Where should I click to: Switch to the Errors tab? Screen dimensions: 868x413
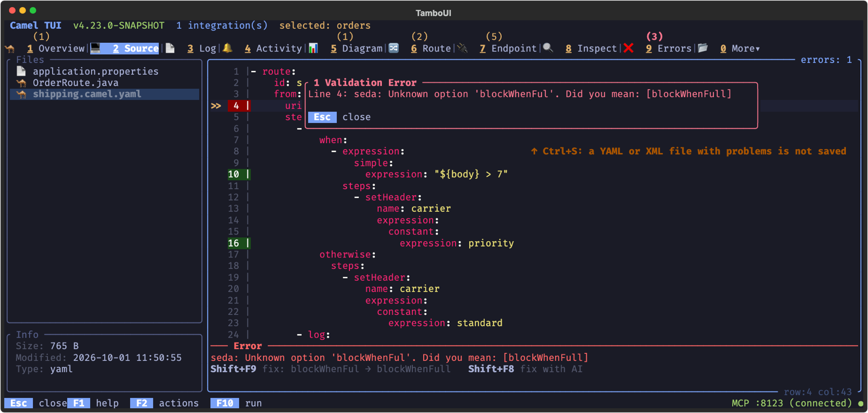coord(668,48)
